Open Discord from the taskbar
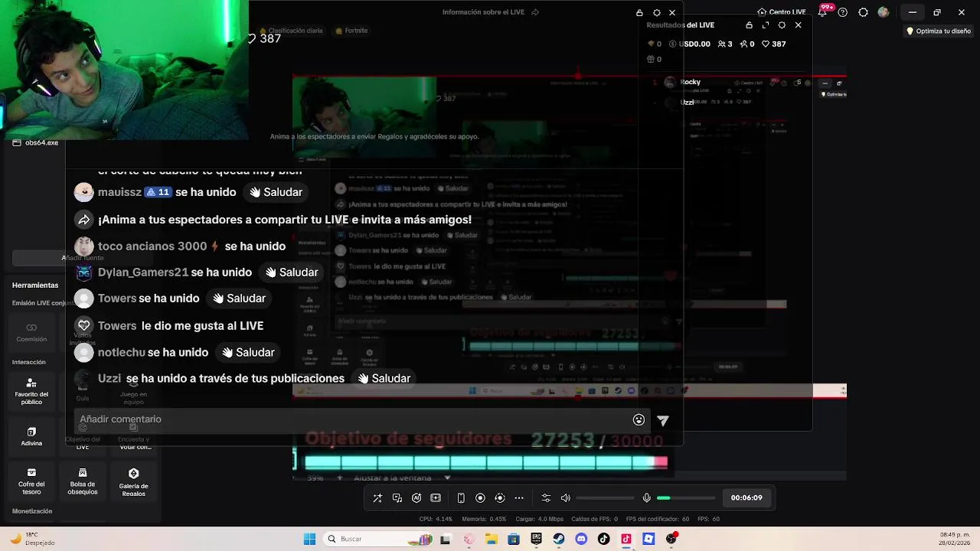Image resolution: width=980 pixels, height=551 pixels. (x=581, y=539)
